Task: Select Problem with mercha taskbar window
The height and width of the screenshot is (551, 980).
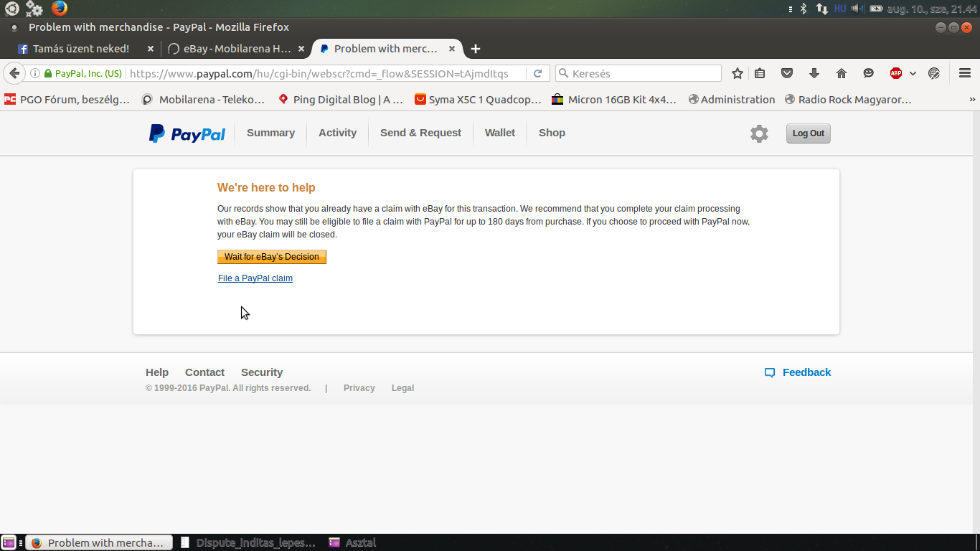Action: (x=99, y=543)
